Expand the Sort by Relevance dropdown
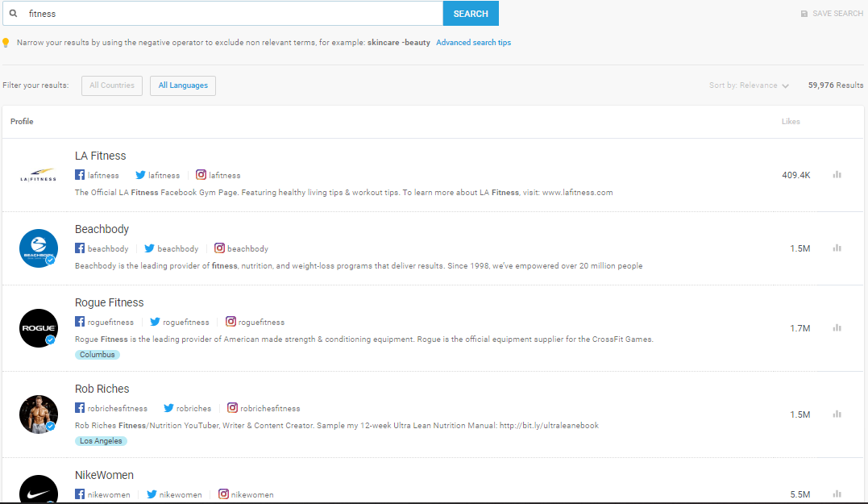The width and height of the screenshot is (868, 504). tap(749, 85)
